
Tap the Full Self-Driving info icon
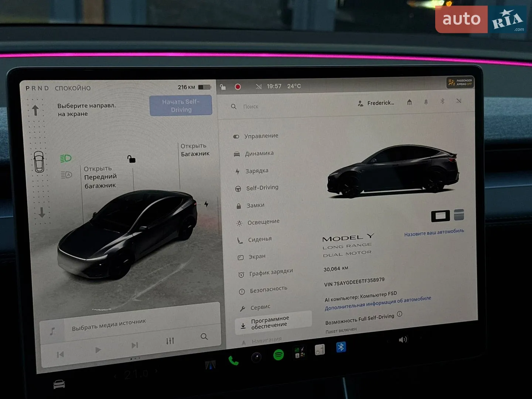click(399, 314)
